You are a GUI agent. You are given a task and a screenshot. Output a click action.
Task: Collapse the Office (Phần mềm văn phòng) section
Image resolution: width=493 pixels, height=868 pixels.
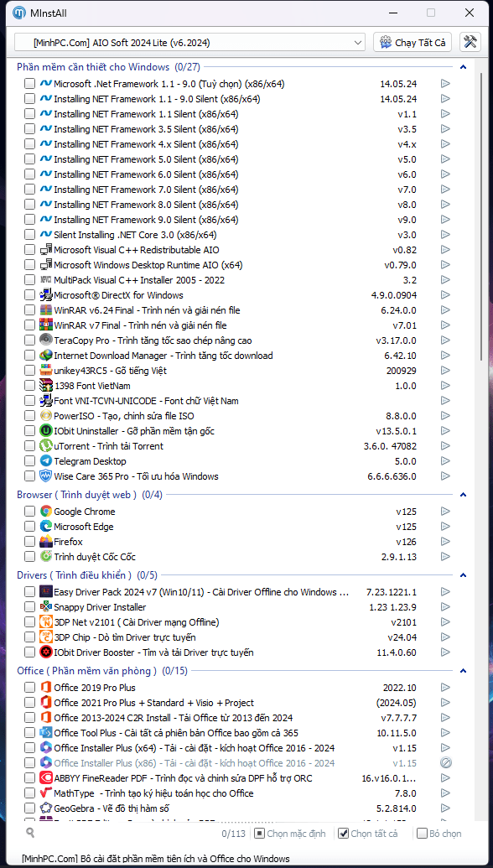(x=463, y=671)
